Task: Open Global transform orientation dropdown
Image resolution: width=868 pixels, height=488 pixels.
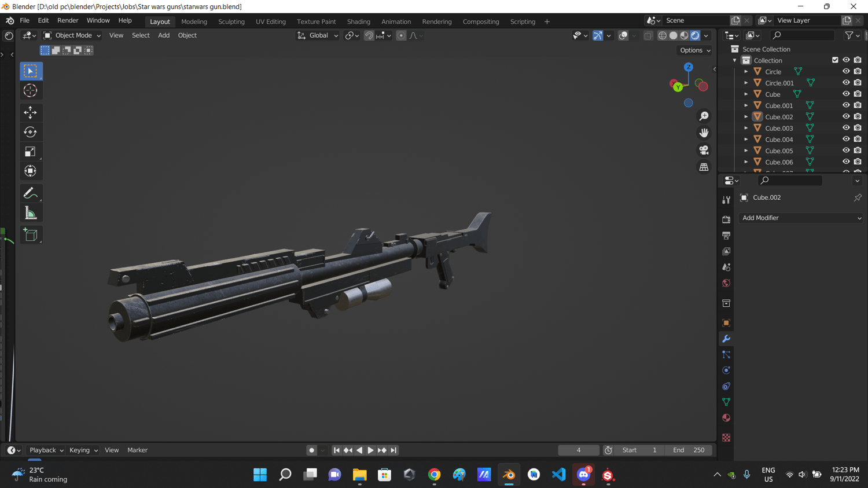Action: point(318,35)
